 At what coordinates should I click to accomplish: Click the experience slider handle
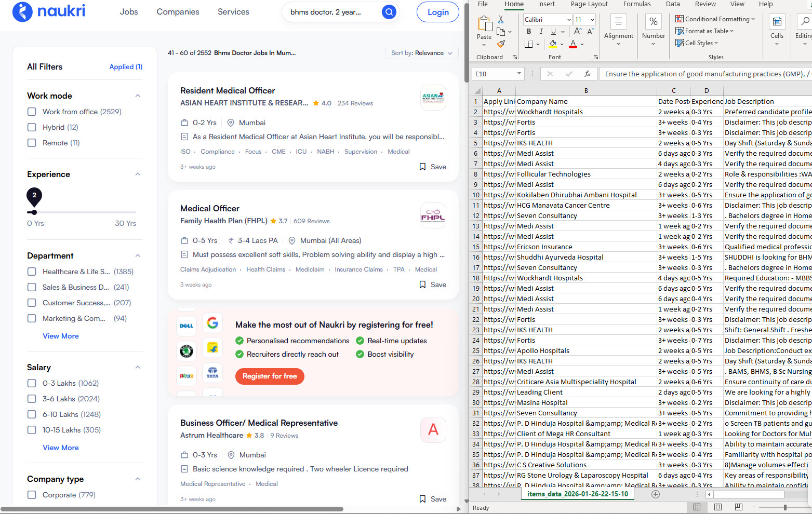coord(34,212)
